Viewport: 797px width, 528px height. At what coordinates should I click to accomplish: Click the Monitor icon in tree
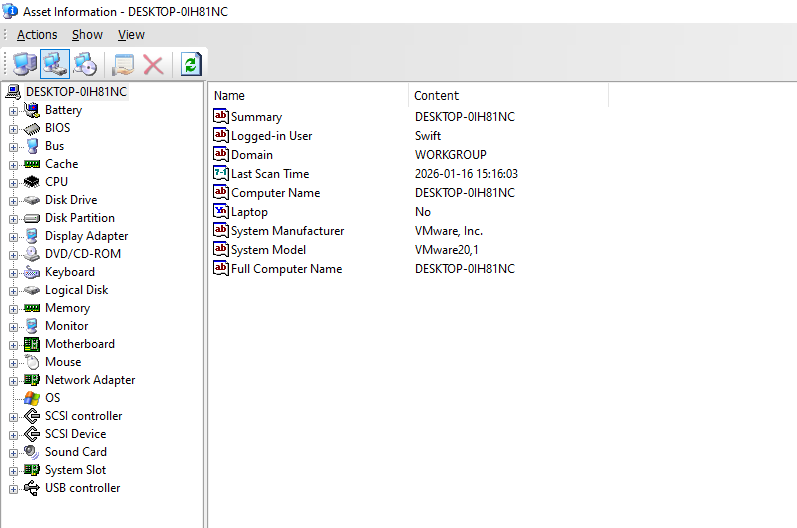pyautogui.click(x=32, y=326)
